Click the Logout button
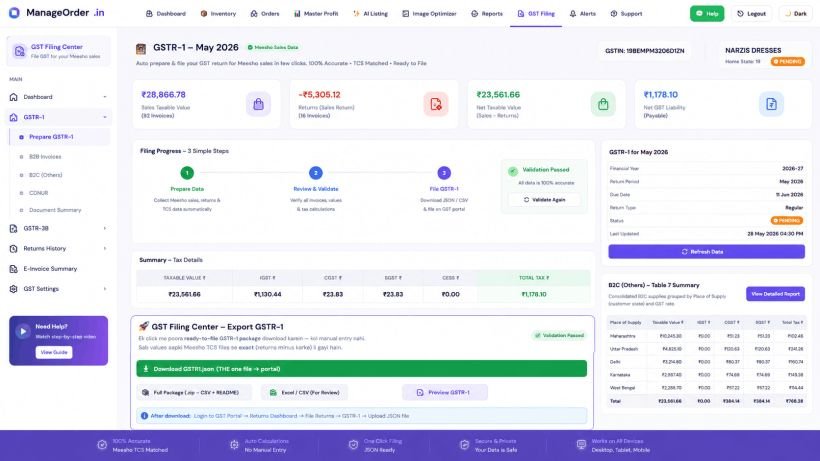The image size is (820, 461). pos(751,14)
